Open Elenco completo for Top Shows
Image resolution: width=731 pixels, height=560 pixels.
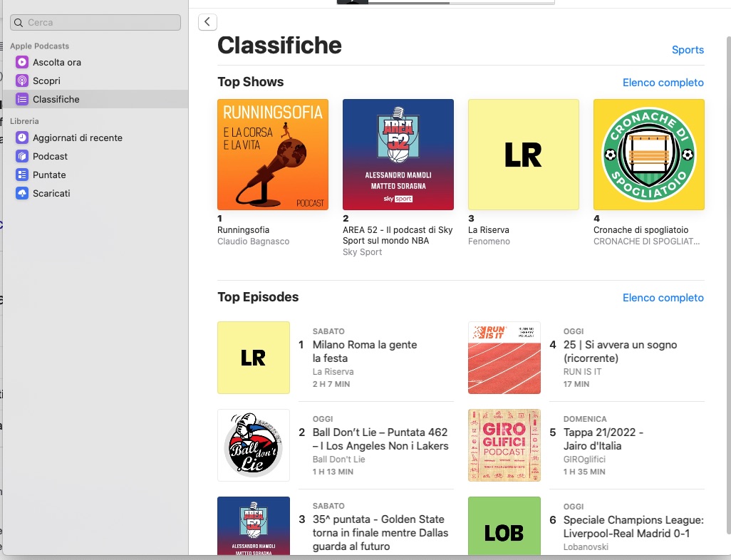(663, 83)
